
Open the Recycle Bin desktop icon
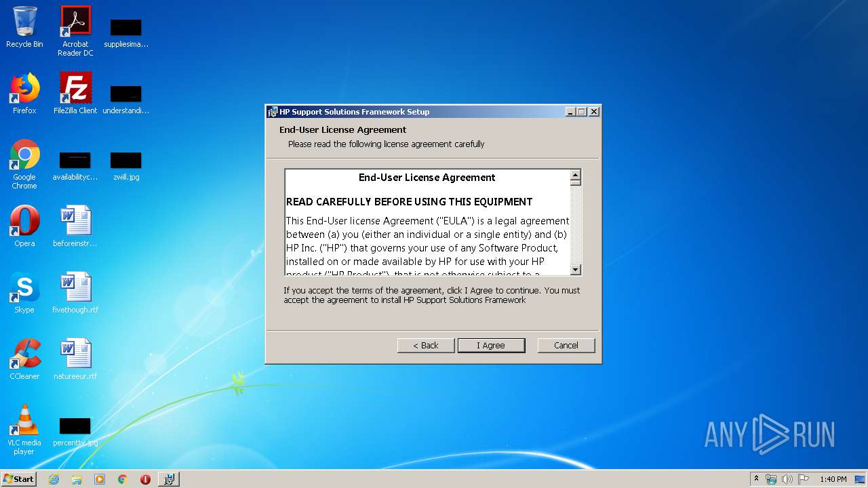click(x=24, y=28)
